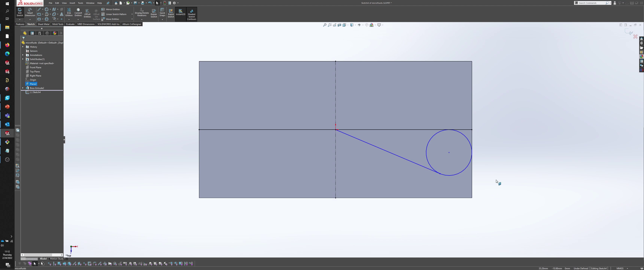This screenshot has height=270, width=644.
Task: Select Material <not specified> item
Action: coord(42,63)
